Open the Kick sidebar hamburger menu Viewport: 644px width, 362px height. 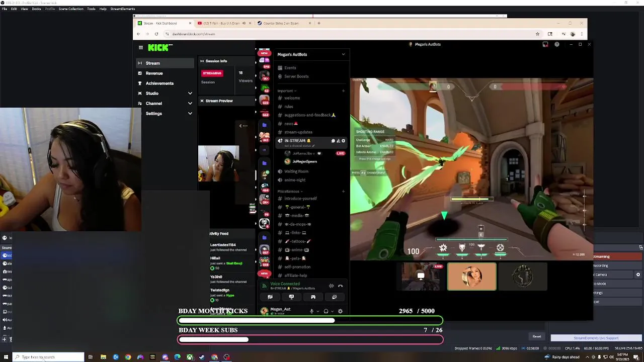click(141, 47)
